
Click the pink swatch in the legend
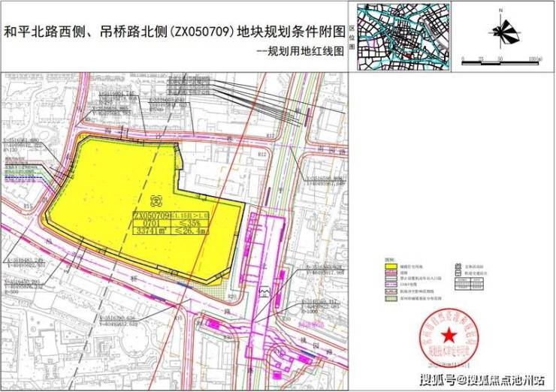point(391,273)
